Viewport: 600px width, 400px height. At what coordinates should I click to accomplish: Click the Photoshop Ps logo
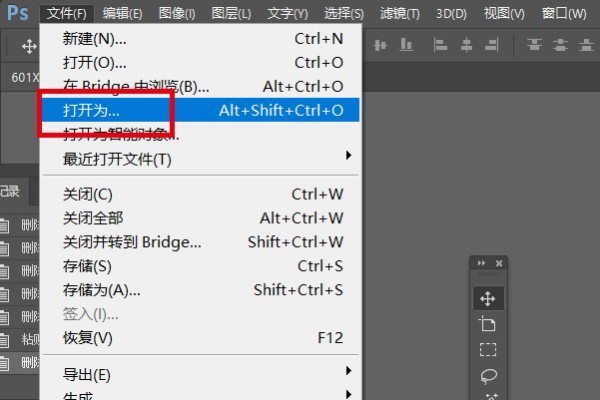tap(18, 13)
